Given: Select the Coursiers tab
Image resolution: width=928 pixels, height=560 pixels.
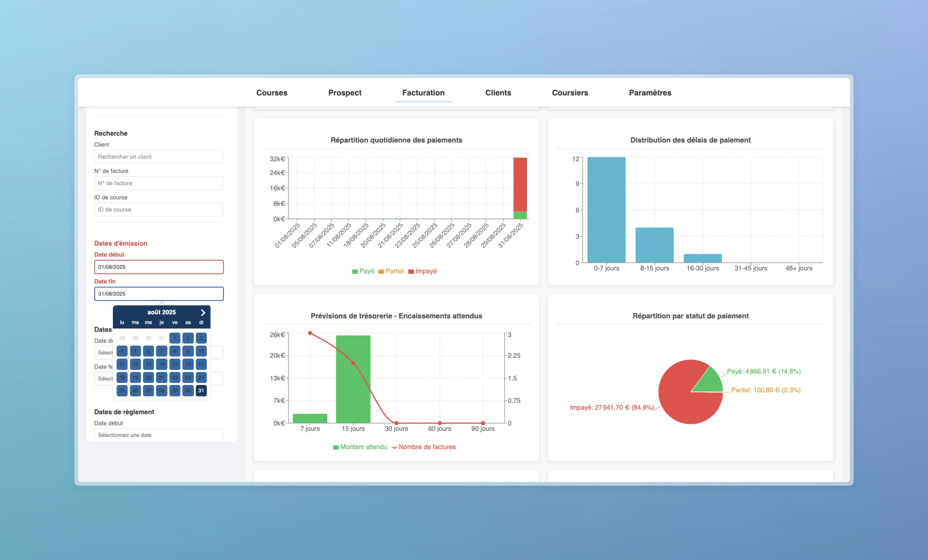Looking at the screenshot, I should 570,93.
